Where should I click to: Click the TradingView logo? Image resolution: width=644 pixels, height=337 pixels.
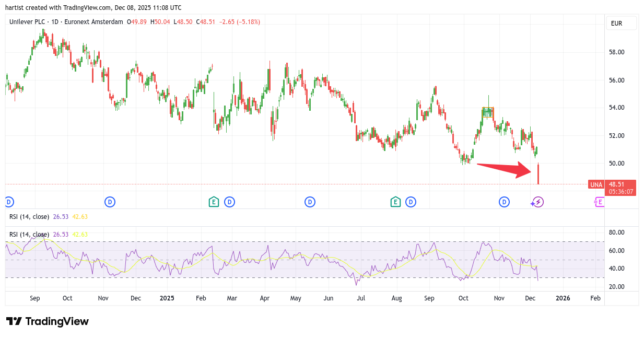tap(48, 321)
